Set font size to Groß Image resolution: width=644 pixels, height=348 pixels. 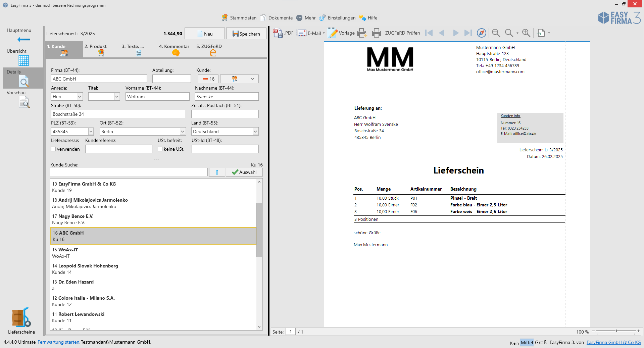[x=541, y=342]
